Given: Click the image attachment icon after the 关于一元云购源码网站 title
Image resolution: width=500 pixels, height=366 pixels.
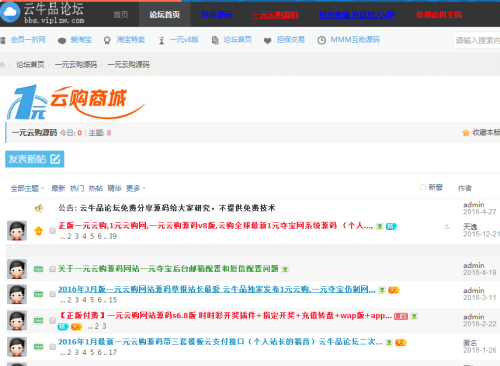Looking at the screenshot, I should [285, 269].
